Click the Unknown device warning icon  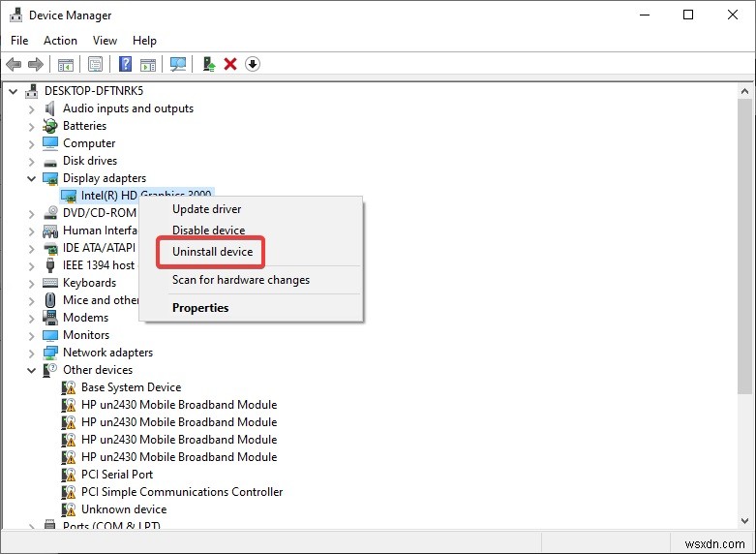click(x=69, y=509)
